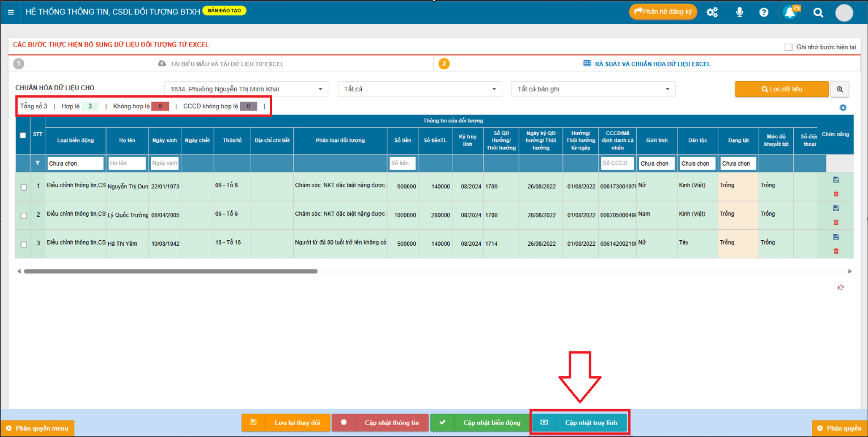Open the 'Phường Nguyễn Thị Minh Khai' dropdown
The image size is (868, 437).
pos(246,89)
